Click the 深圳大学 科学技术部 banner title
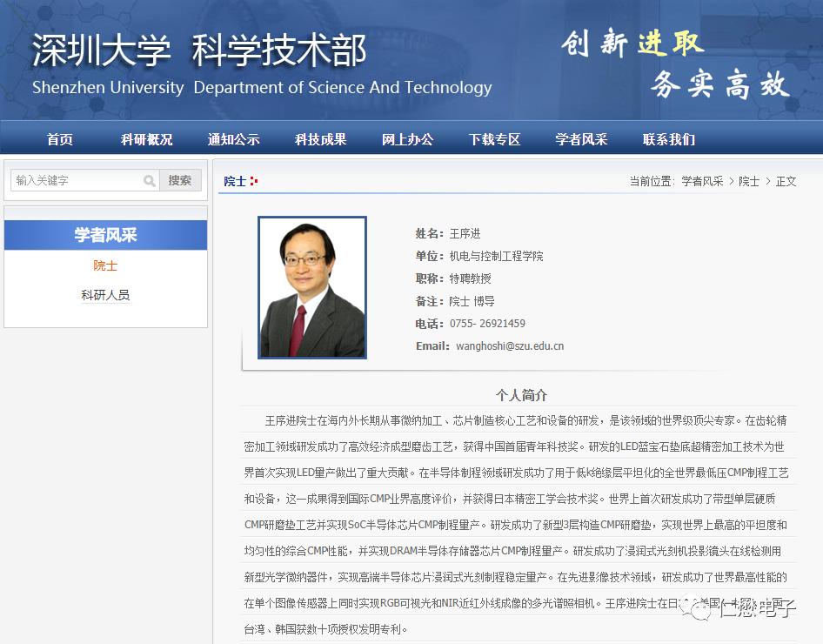 tap(199, 50)
